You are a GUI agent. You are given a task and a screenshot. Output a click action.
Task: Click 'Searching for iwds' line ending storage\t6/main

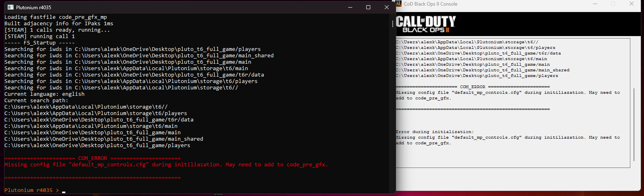(126, 69)
